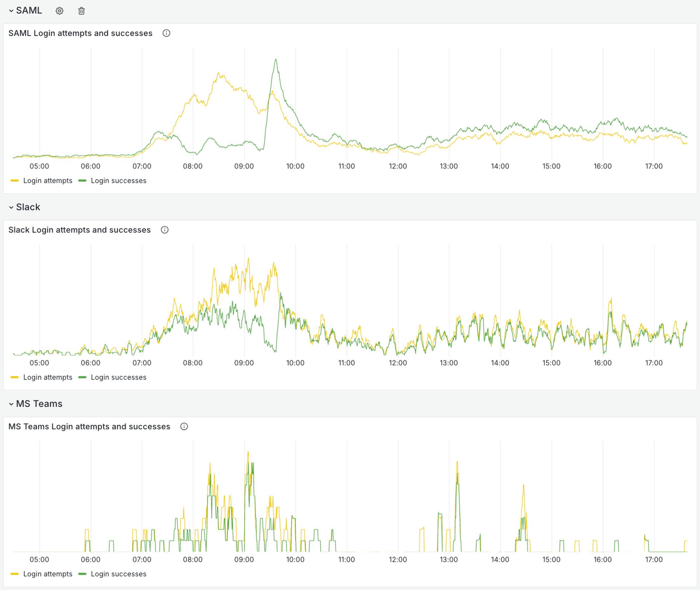Viewport: 700px width, 590px height.
Task: Click green Login successes swatch in MS Teams legend
Action: click(83, 574)
